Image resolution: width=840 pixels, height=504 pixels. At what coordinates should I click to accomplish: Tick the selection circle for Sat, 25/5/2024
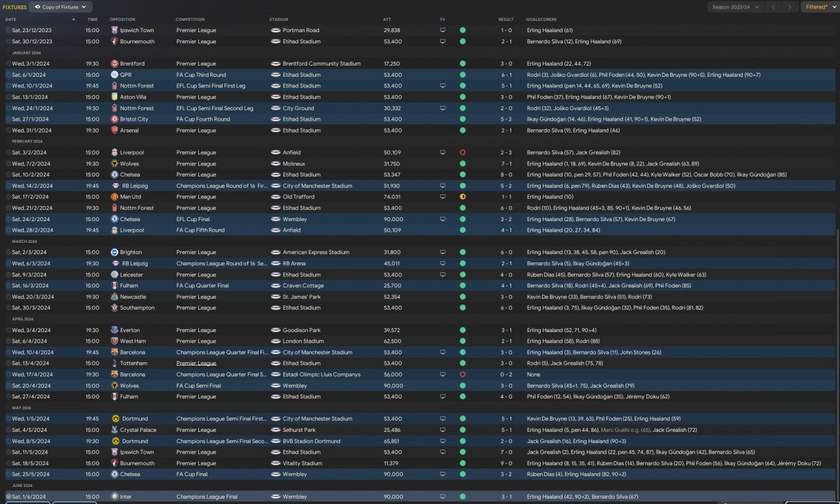pos(9,474)
